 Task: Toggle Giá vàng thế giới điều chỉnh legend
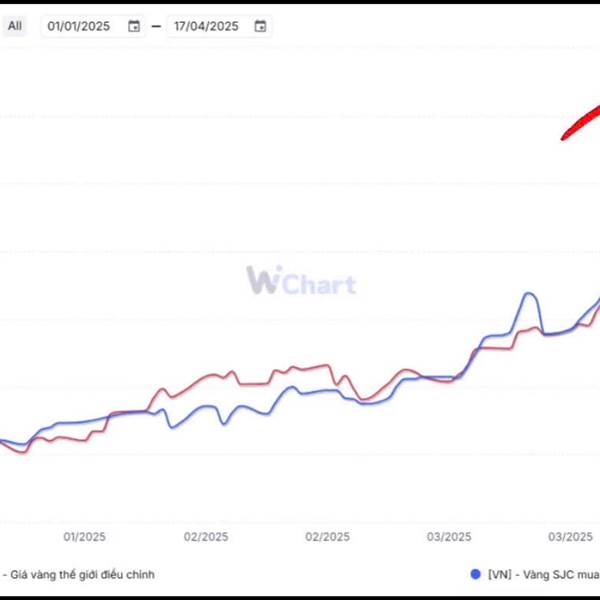(78, 574)
